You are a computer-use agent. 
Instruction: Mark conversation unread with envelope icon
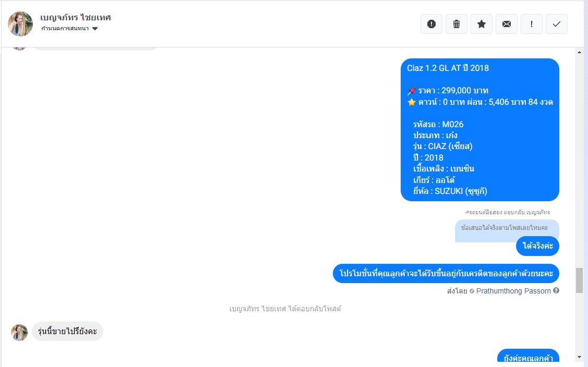[507, 24]
